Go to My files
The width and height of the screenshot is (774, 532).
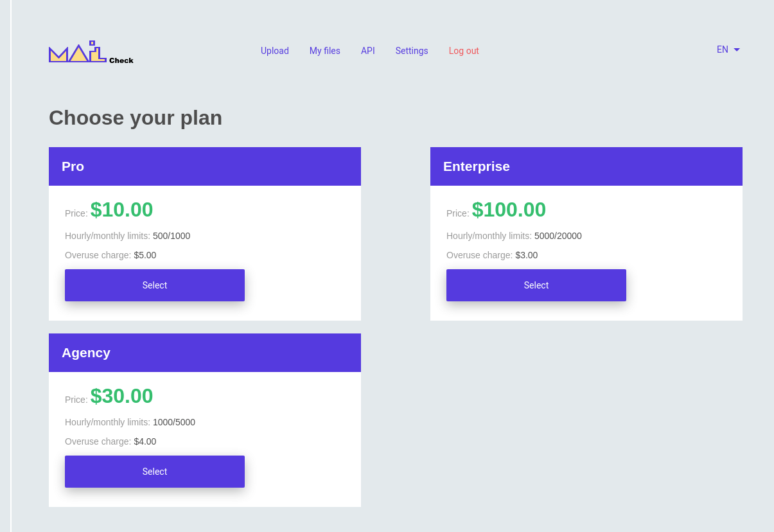[325, 51]
